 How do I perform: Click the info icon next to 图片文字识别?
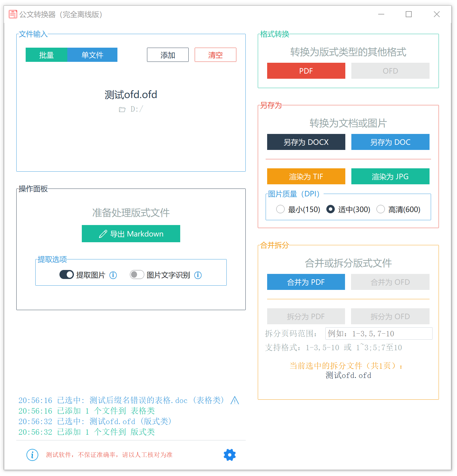[198, 275]
